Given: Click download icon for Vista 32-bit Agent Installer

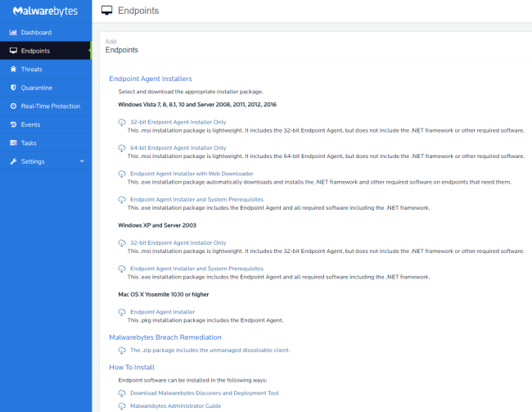Looking at the screenshot, I should pyautogui.click(x=122, y=122).
